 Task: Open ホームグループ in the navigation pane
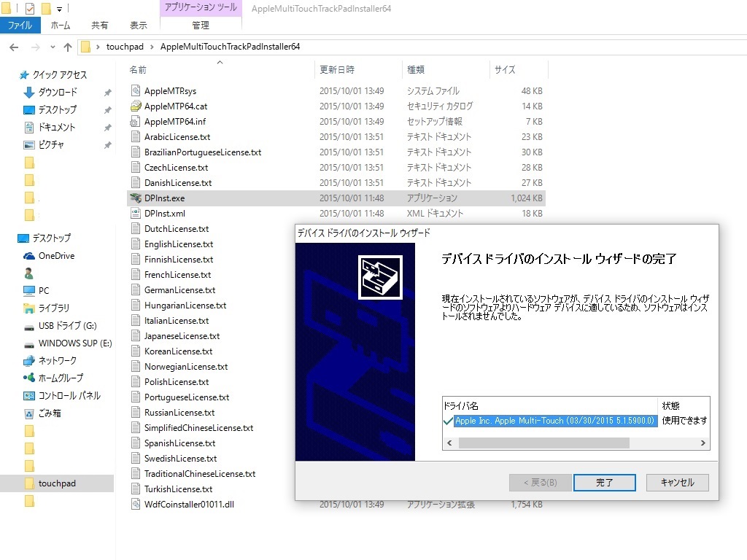(x=61, y=378)
